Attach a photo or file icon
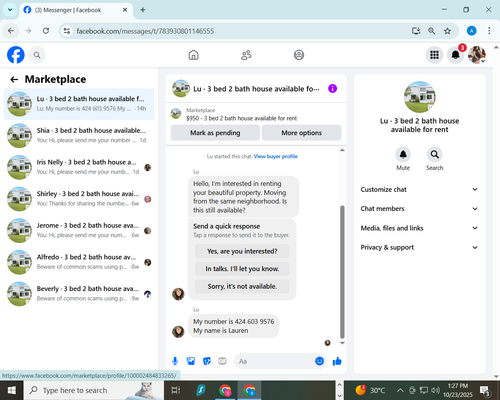The image size is (500, 400). click(x=191, y=361)
